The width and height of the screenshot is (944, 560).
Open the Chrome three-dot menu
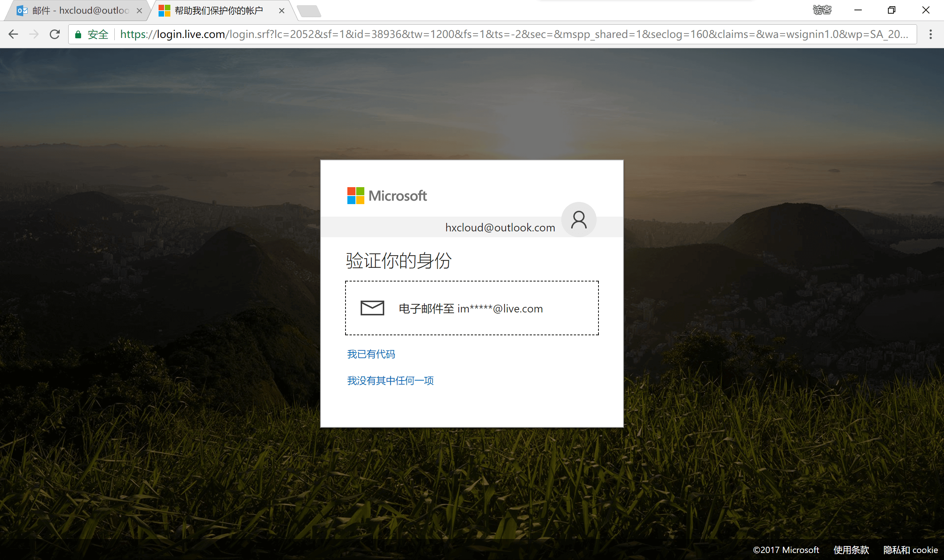tap(930, 34)
